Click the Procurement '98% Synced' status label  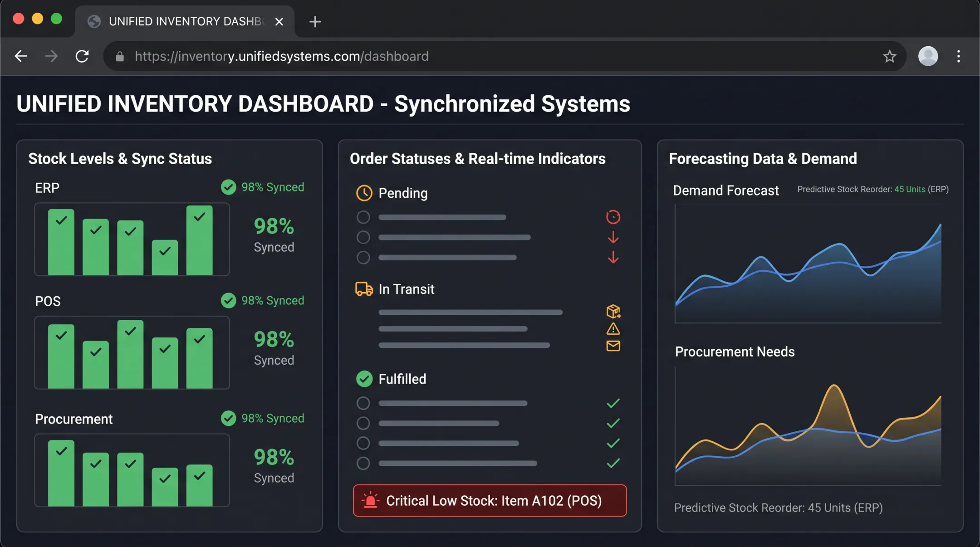[x=273, y=418]
